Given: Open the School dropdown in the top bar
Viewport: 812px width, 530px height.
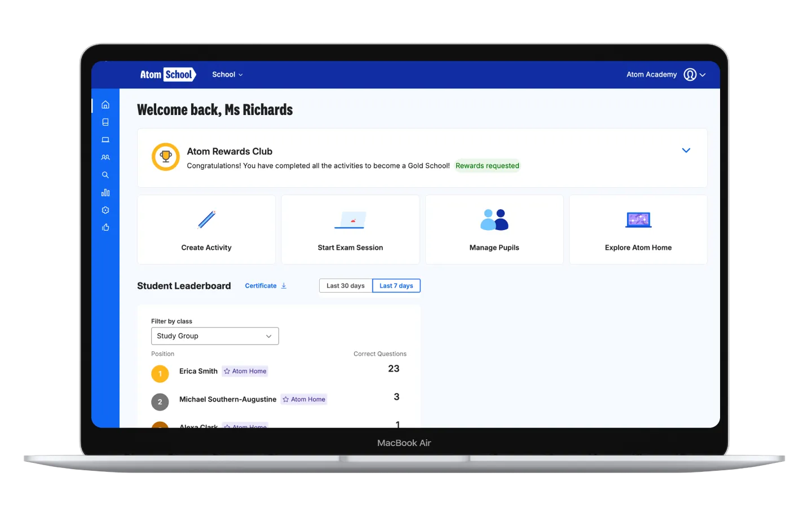Looking at the screenshot, I should [x=227, y=74].
